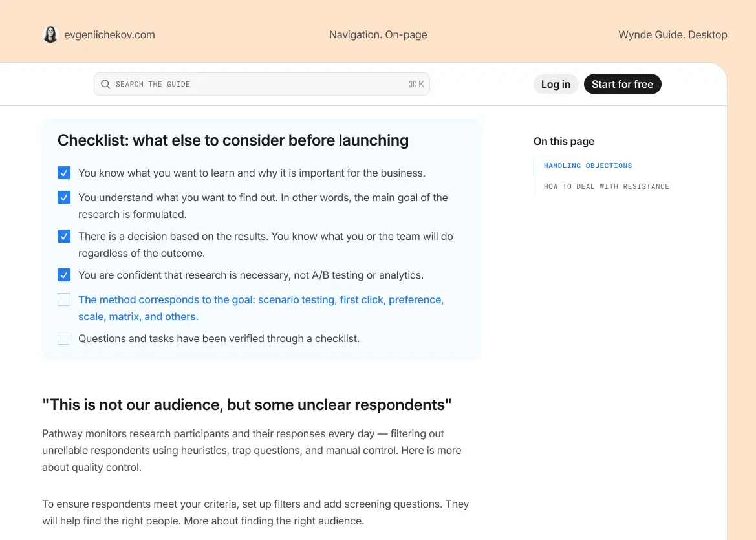Click the Log in button
The image size is (756, 540).
[x=556, y=84]
